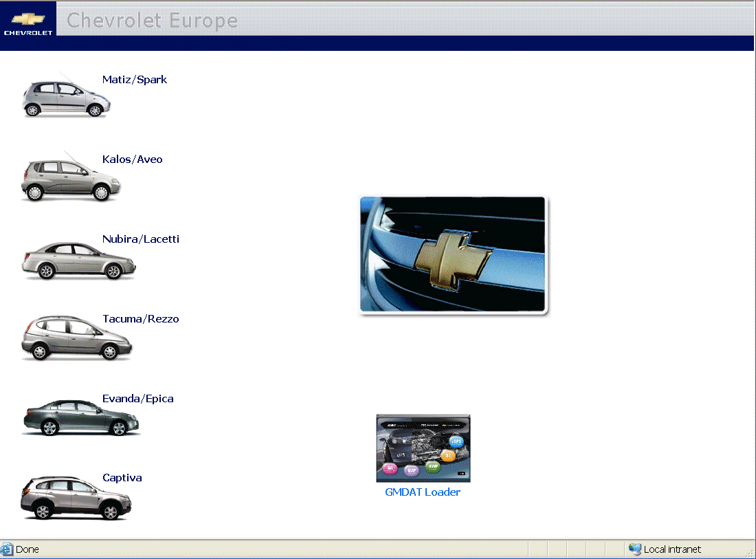Screen dimensions: 756x559
Task: Click the GMDAT Loader thumbnail image
Action: (423, 448)
